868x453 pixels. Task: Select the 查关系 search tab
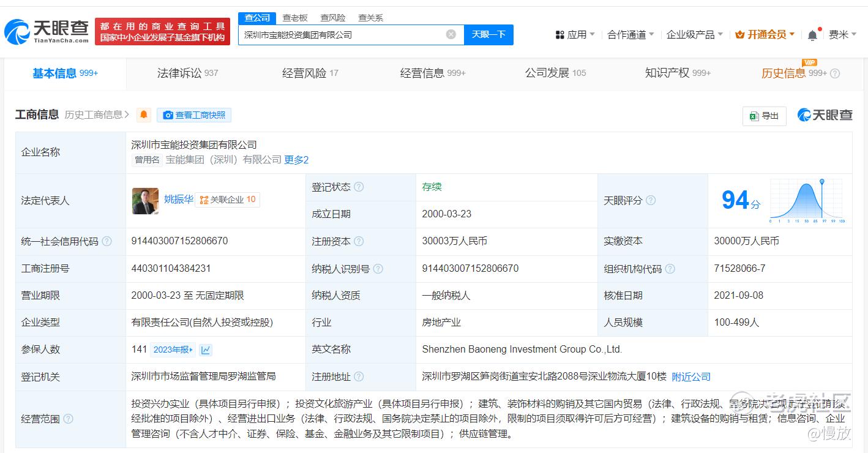pyautogui.click(x=370, y=18)
